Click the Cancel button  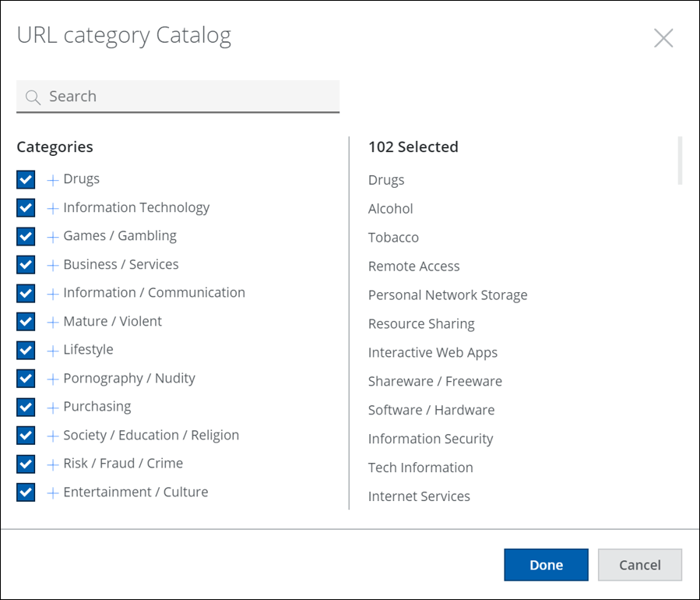coord(640,565)
